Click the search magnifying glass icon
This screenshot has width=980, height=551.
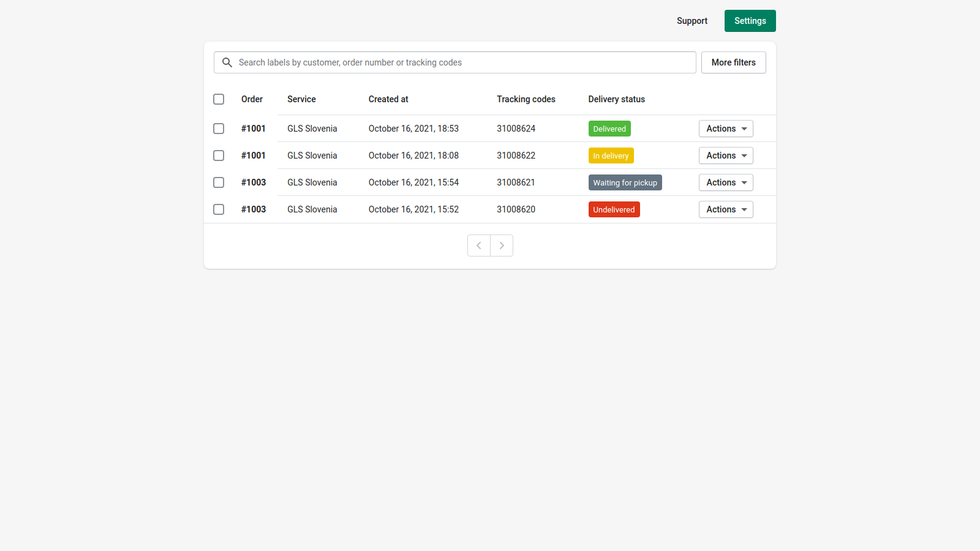(227, 62)
